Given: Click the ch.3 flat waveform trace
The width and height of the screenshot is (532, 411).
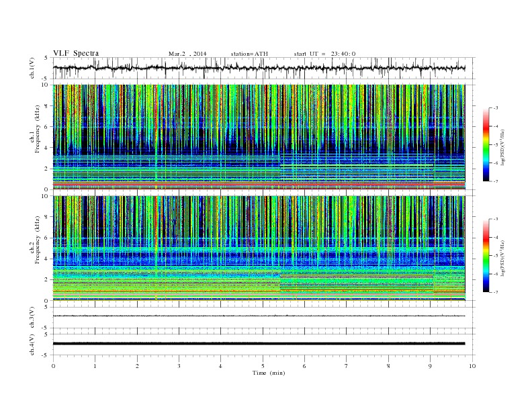Looking at the screenshot, I should (x=259, y=316).
